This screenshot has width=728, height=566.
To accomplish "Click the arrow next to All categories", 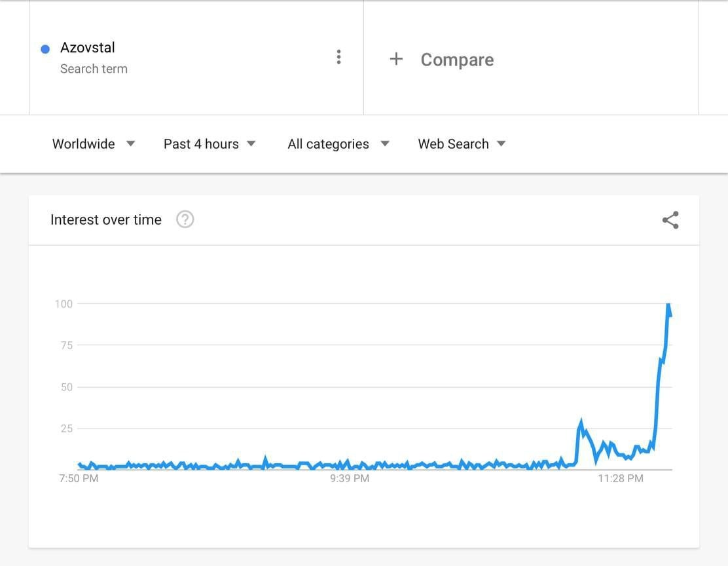I will pyautogui.click(x=385, y=143).
